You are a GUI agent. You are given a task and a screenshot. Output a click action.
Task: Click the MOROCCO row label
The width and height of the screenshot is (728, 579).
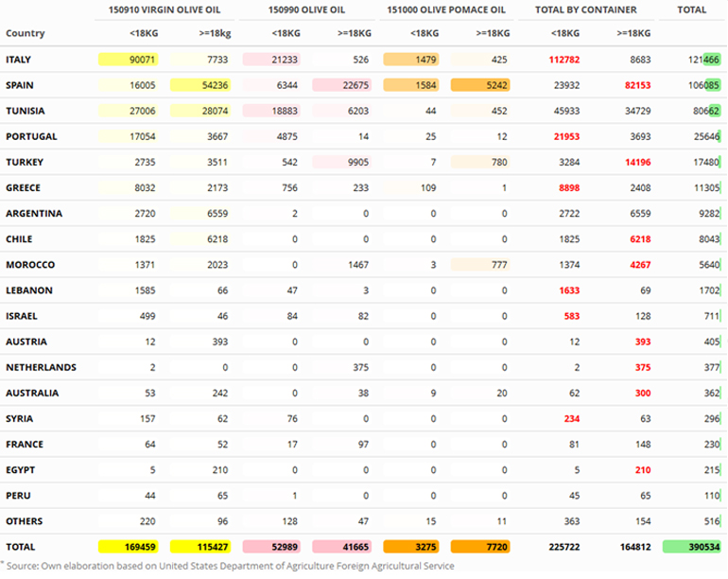coord(30,264)
